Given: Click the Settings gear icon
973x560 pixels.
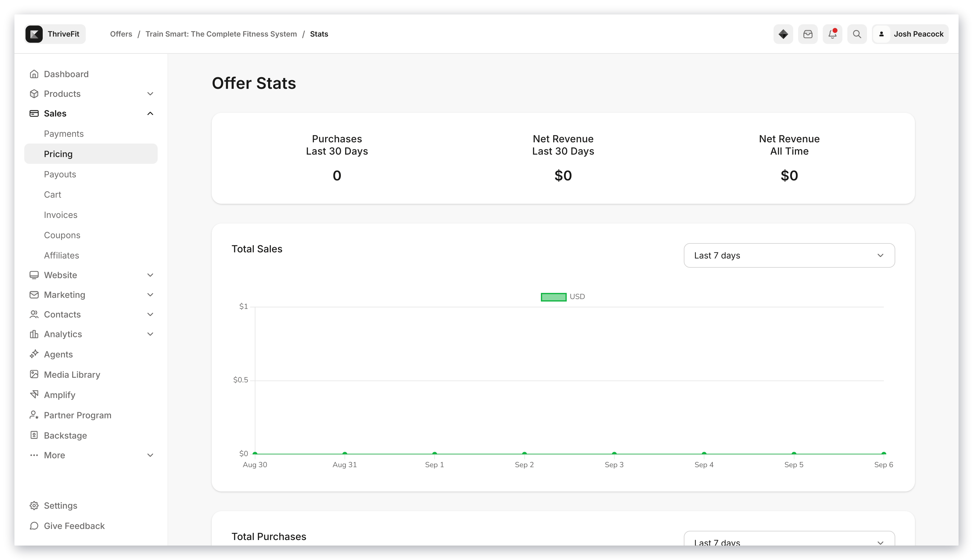Looking at the screenshot, I should pyautogui.click(x=34, y=505).
